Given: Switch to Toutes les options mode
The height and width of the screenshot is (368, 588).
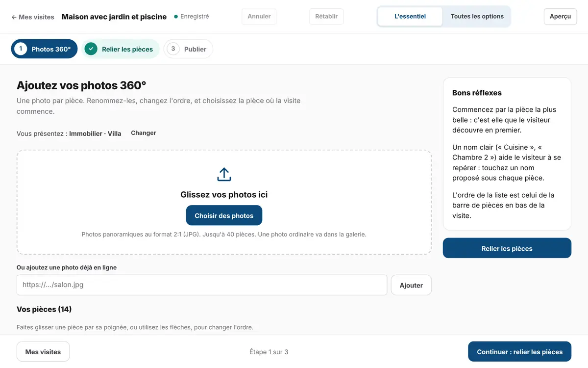Looking at the screenshot, I should point(477,16).
